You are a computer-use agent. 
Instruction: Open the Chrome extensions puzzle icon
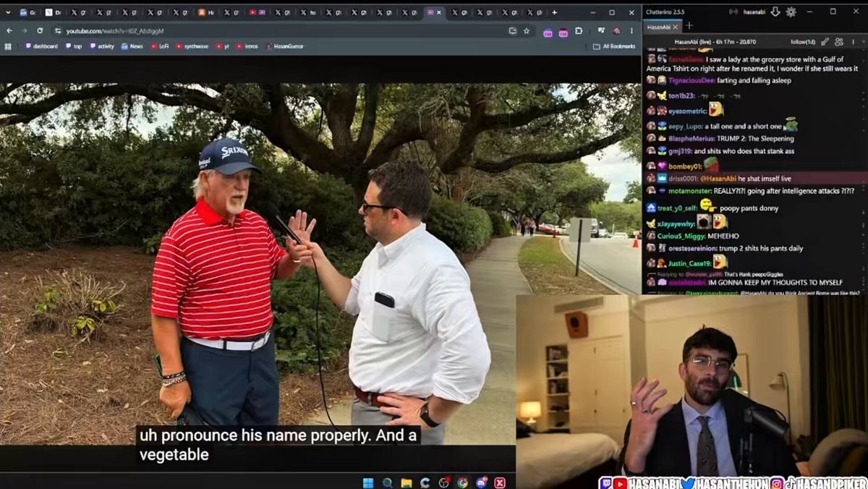click(x=579, y=31)
